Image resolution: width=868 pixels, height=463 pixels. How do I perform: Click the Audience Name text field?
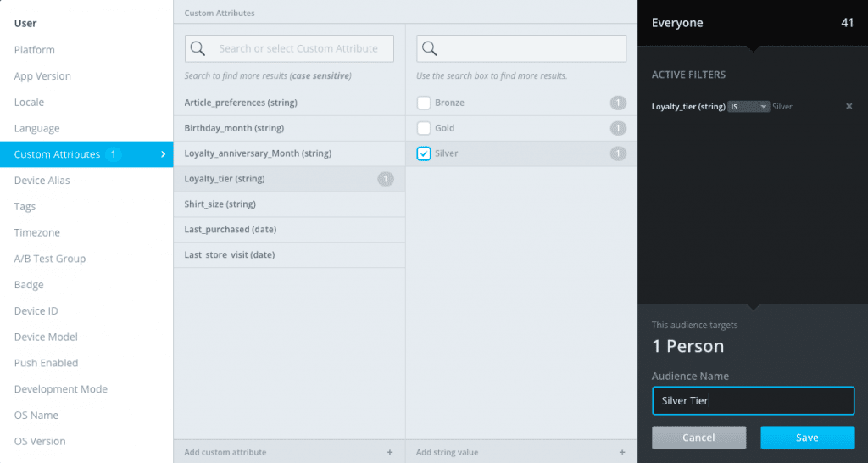pos(753,401)
